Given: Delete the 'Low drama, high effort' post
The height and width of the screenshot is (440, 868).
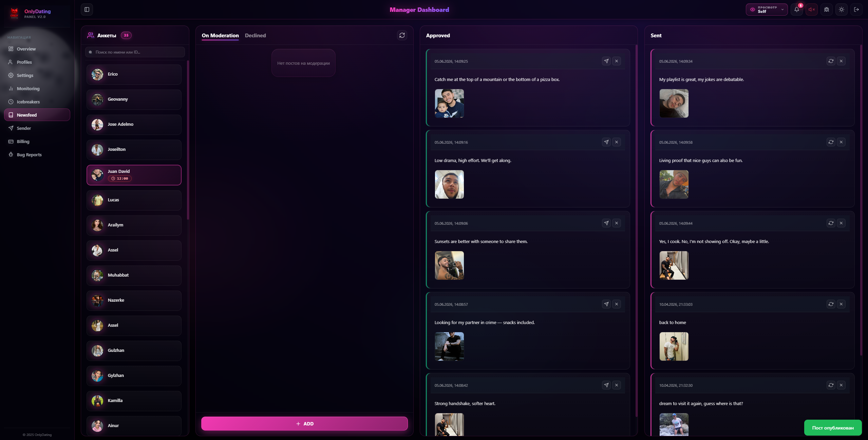Looking at the screenshot, I should pos(616,142).
